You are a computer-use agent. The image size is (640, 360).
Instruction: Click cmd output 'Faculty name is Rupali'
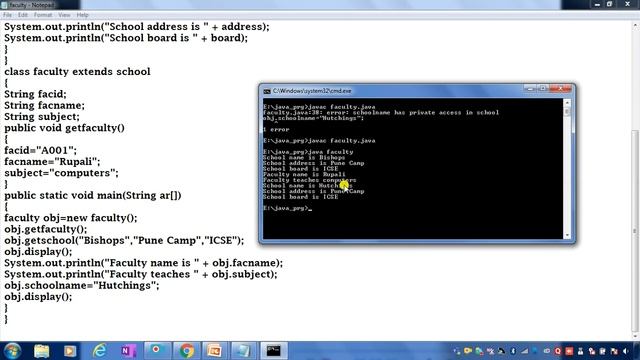(x=304, y=174)
